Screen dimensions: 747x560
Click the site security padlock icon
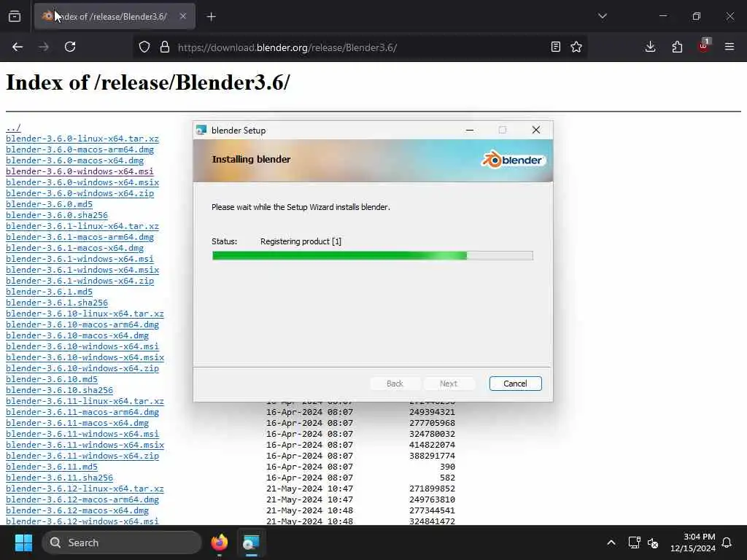coord(165,47)
